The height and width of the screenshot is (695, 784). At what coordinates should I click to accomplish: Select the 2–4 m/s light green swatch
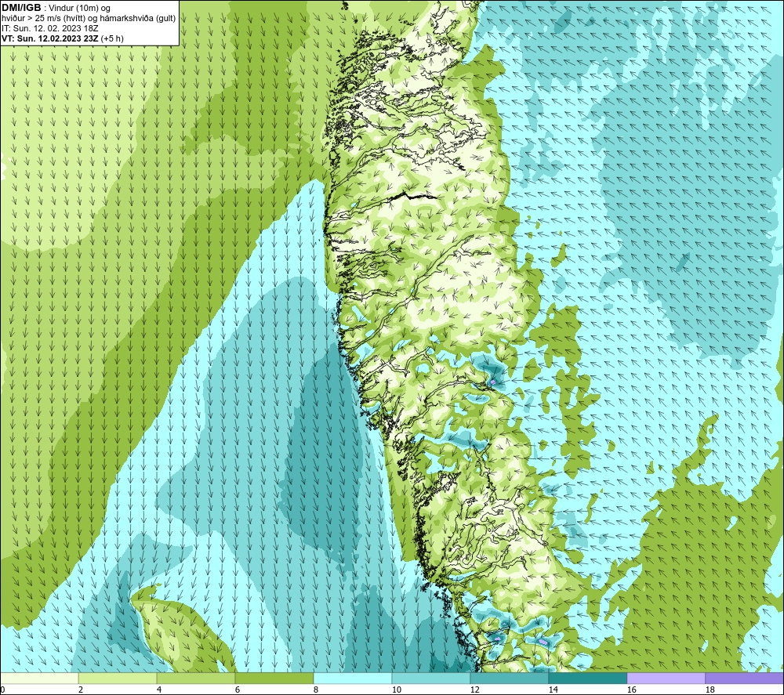click(x=118, y=678)
